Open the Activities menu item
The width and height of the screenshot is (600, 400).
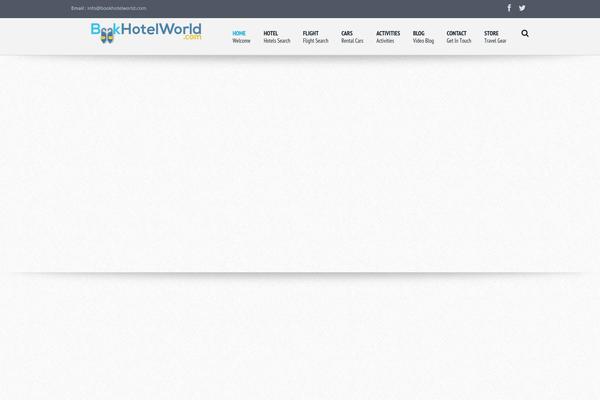pos(388,37)
